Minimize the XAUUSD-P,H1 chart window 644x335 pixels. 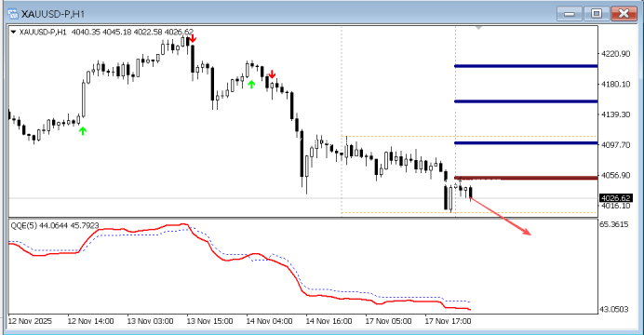tap(570, 14)
